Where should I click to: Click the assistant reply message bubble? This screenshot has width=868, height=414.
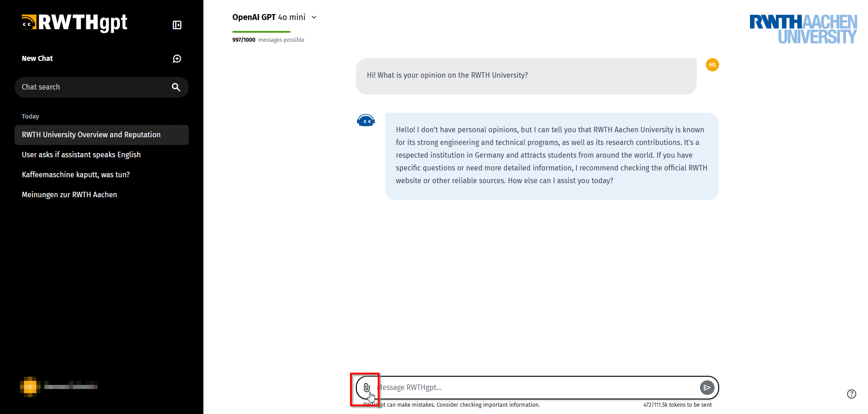click(552, 156)
